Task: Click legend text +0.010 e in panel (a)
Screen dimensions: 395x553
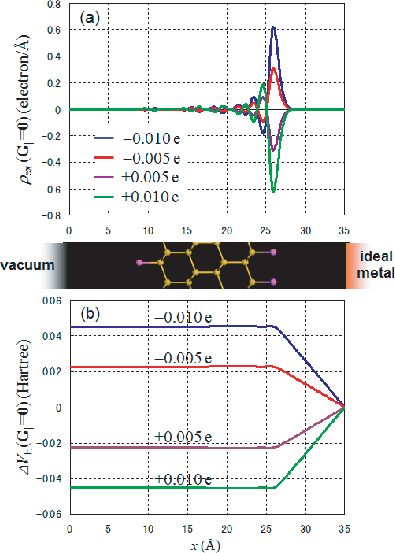Action: (x=151, y=196)
